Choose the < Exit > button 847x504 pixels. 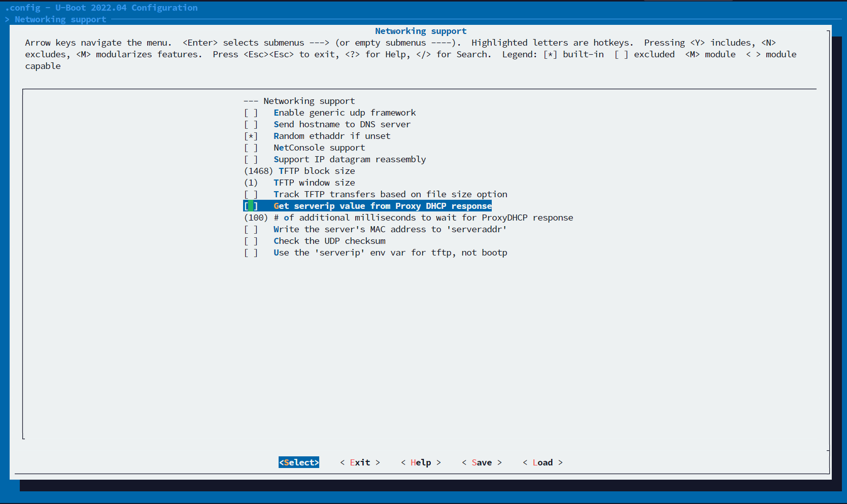click(360, 462)
